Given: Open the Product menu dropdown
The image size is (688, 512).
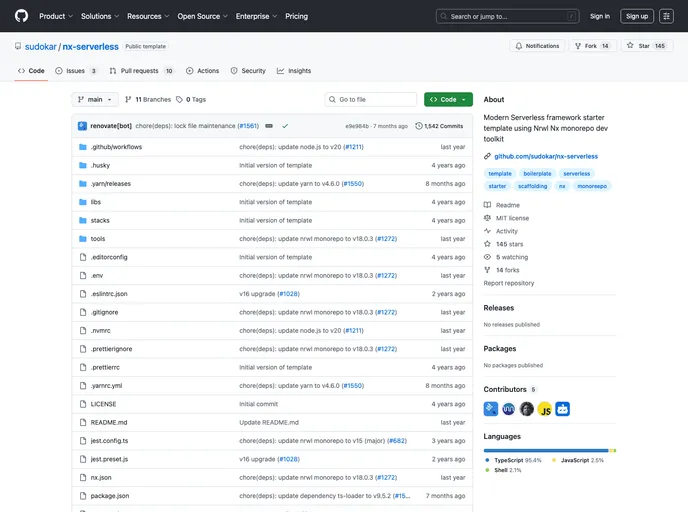Looking at the screenshot, I should click(x=56, y=16).
